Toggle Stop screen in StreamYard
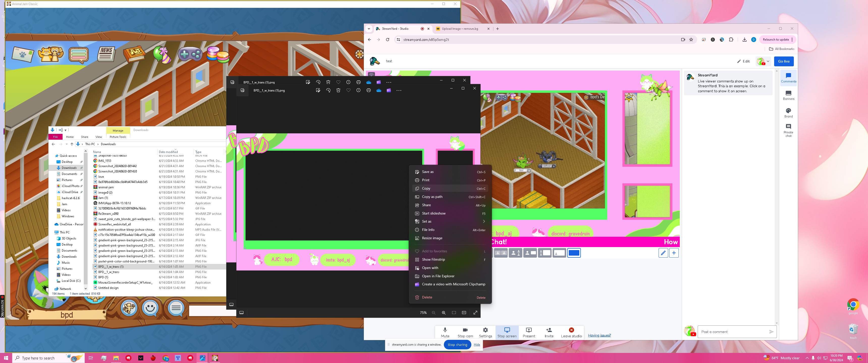 coord(507,332)
